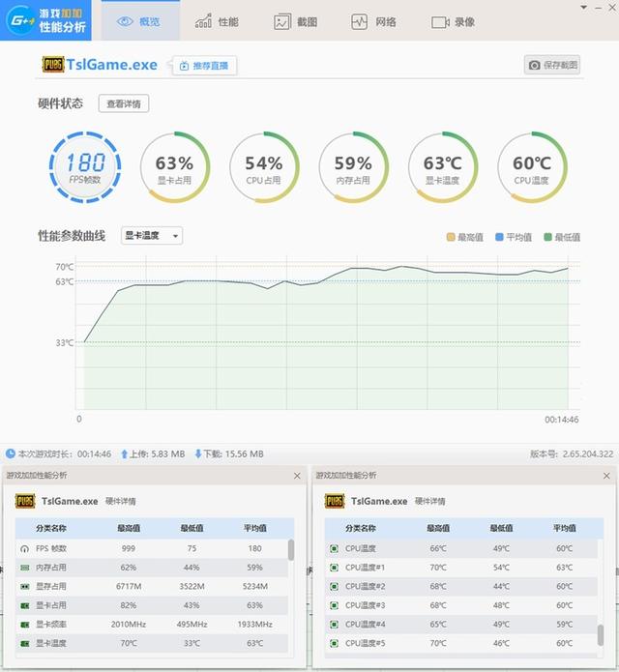Click the 下载: 15.56 MB status text
The height and width of the screenshot is (672, 619).
(x=233, y=453)
